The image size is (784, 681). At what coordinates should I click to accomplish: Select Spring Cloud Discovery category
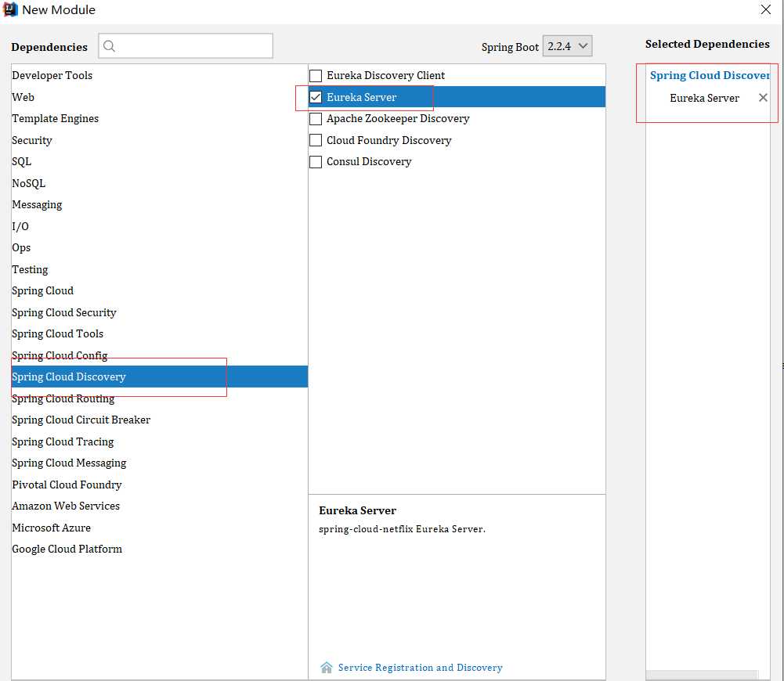click(x=160, y=377)
